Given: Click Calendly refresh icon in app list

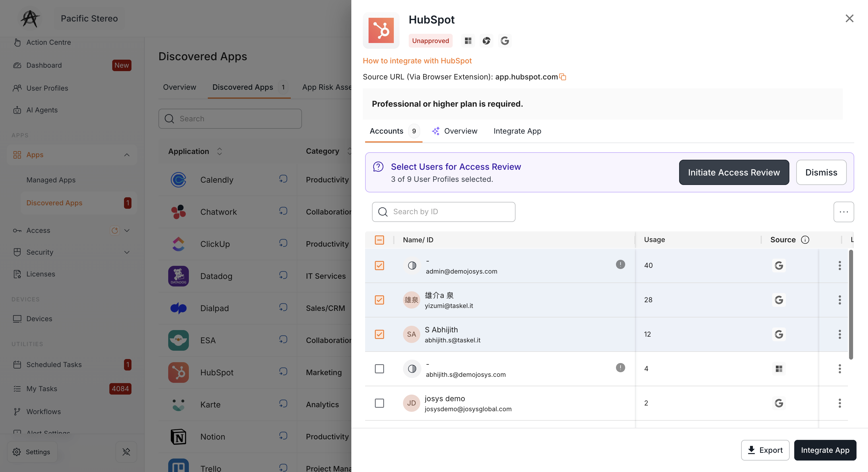Looking at the screenshot, I should [283, 179].
